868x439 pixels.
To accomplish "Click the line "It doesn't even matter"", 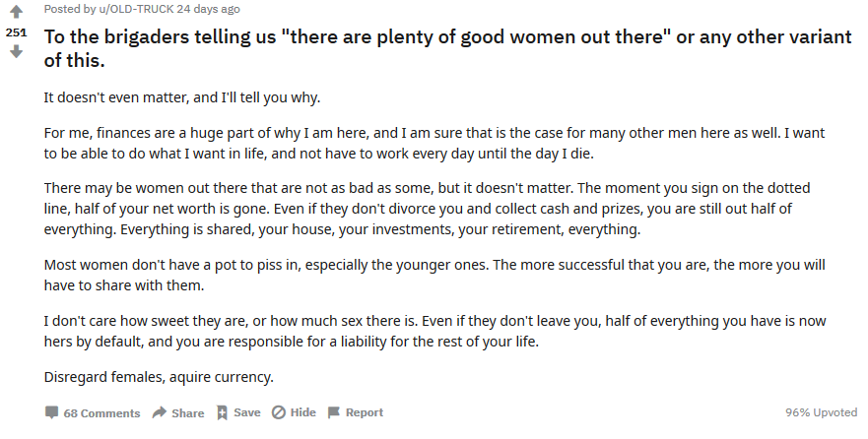I will (182, 97).
